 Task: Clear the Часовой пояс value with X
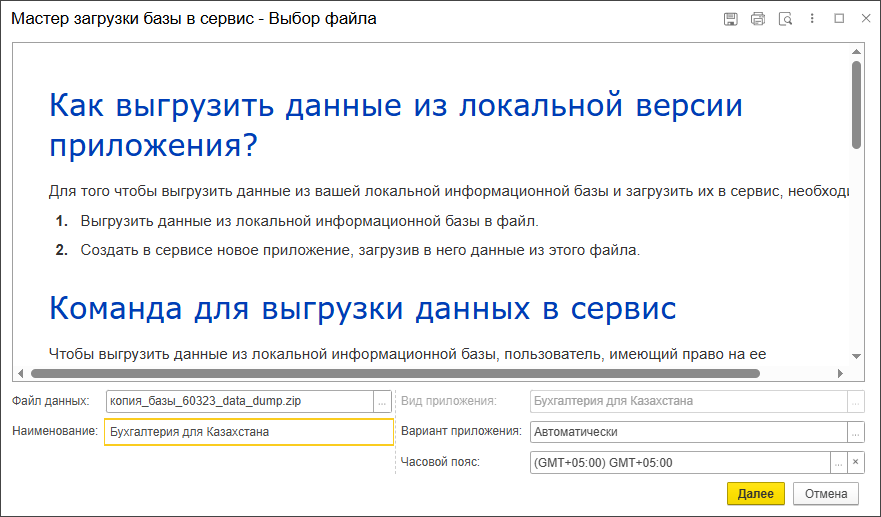pyautogui.click(x=856, y=462)
